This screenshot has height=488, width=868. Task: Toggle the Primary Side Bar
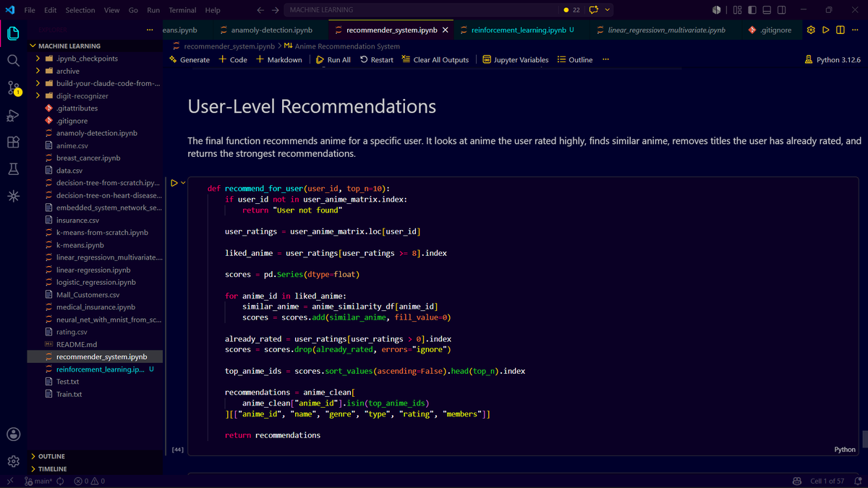pyautogui.click(x=752, y=10)
